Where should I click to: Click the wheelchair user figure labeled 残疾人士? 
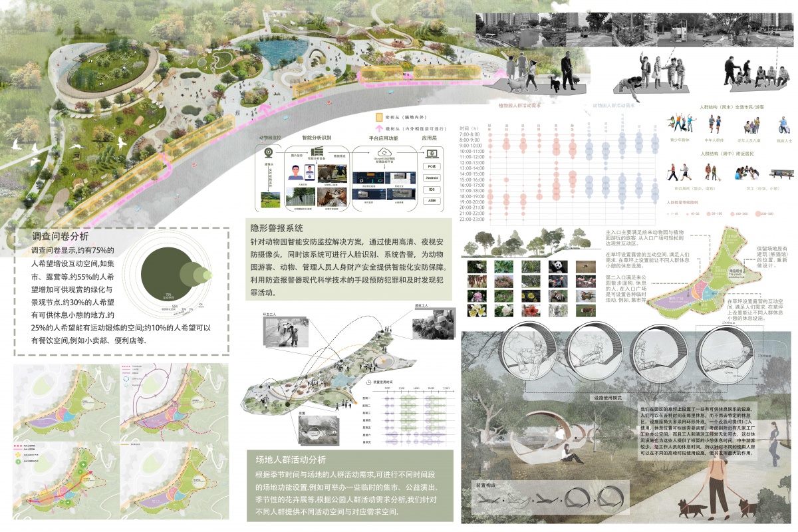point(784,125)
